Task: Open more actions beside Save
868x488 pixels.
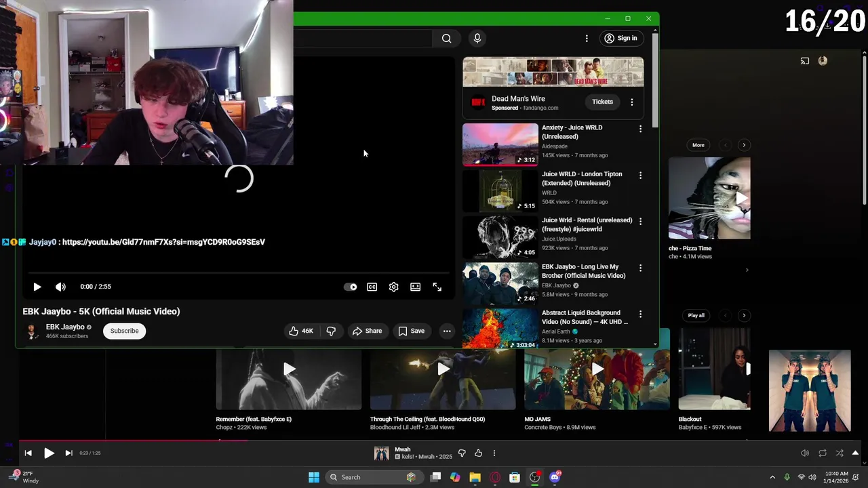Action: click(x=447, y=331)
